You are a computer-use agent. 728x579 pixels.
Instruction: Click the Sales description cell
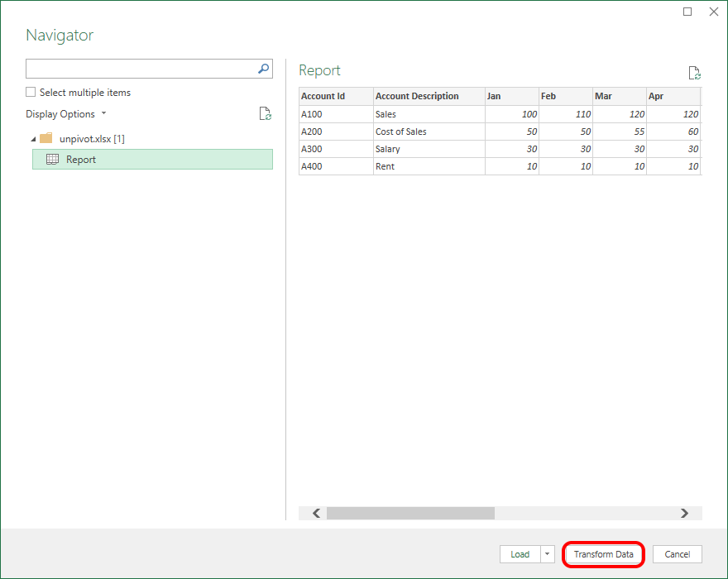[429, 114]
